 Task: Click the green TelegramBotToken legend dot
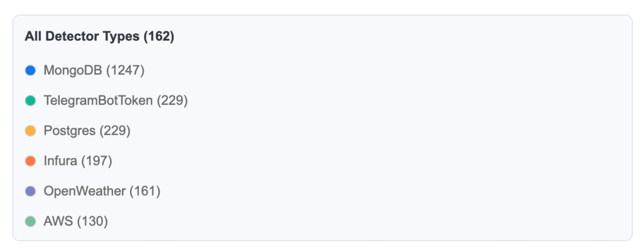[30, 101]
